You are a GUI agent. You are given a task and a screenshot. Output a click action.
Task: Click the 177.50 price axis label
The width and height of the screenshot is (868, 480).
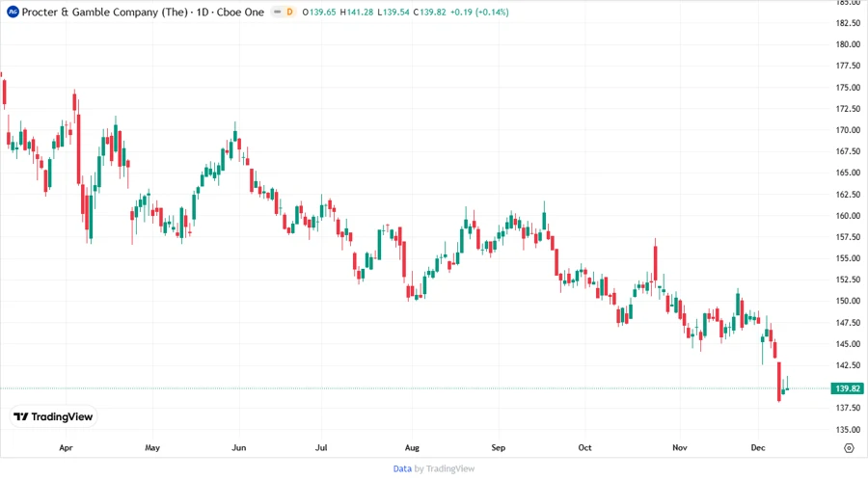coord(848,66)
